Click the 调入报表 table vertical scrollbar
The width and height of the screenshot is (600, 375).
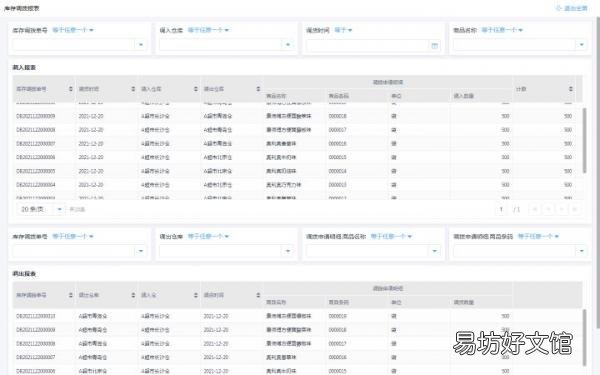(x=584, y=140)
